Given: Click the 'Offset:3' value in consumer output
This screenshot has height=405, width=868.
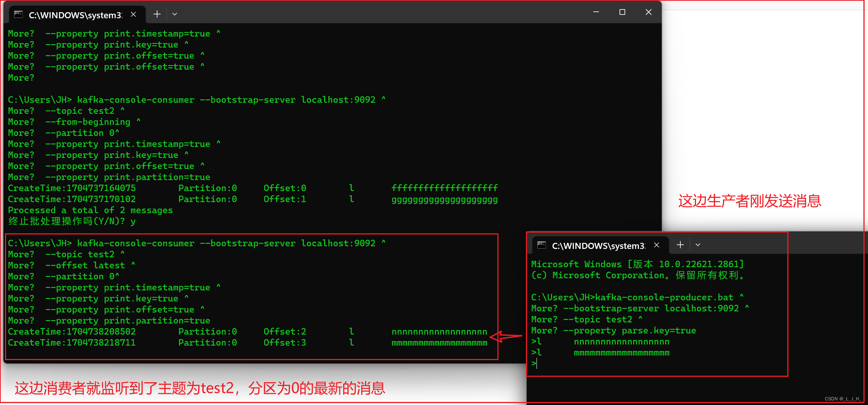Looking at the screenshot, I should [285, 343].
